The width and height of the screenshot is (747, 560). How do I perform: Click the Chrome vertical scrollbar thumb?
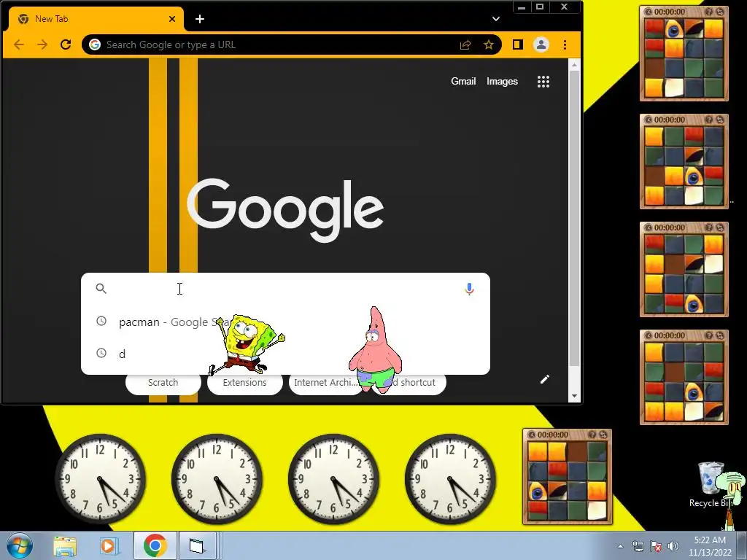click(574, 219)
